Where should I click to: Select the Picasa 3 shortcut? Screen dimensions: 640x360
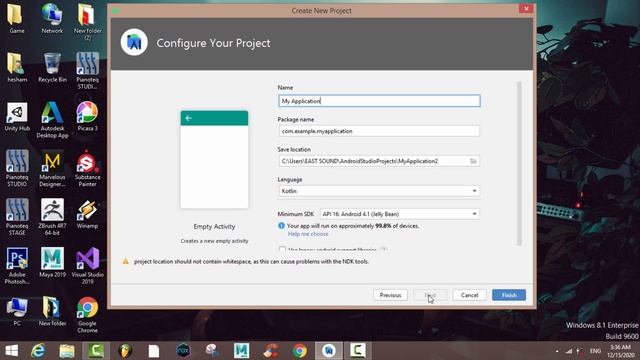(87, 116)
